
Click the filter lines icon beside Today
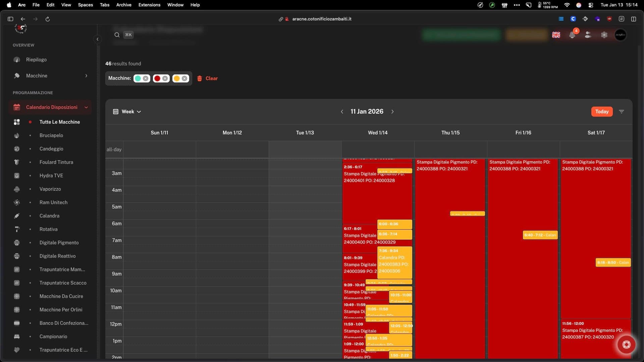622,112
